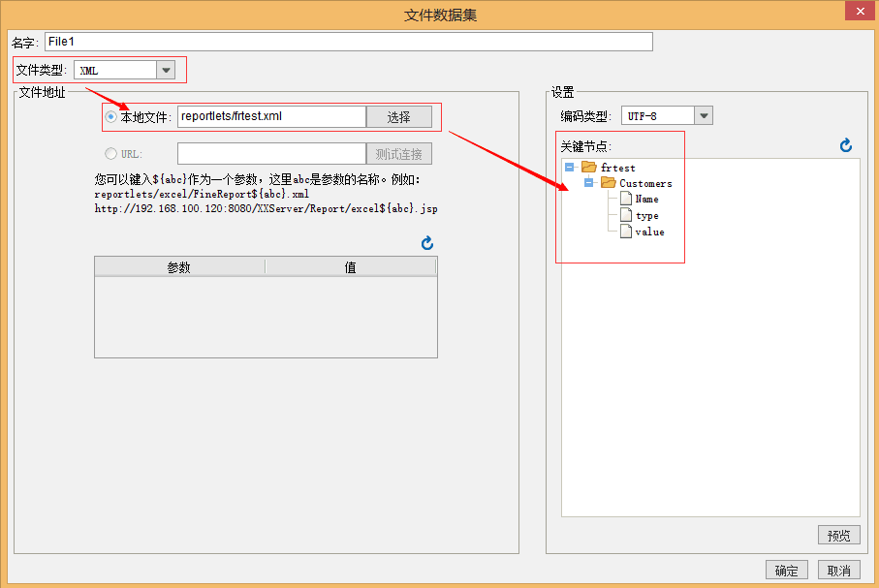This screenshot has height=588, width=879.
Task: Click the type node file icon
Action: (x=625, y=215)
